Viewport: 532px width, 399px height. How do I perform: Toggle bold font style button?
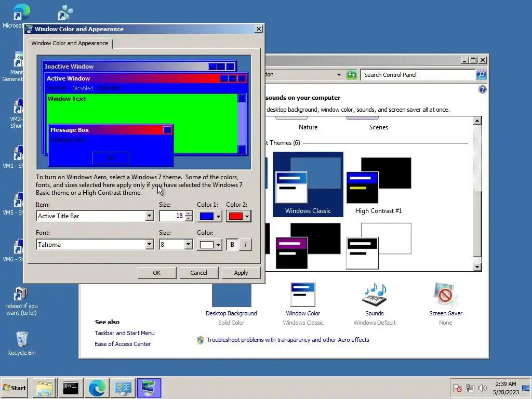coord(232,245)
